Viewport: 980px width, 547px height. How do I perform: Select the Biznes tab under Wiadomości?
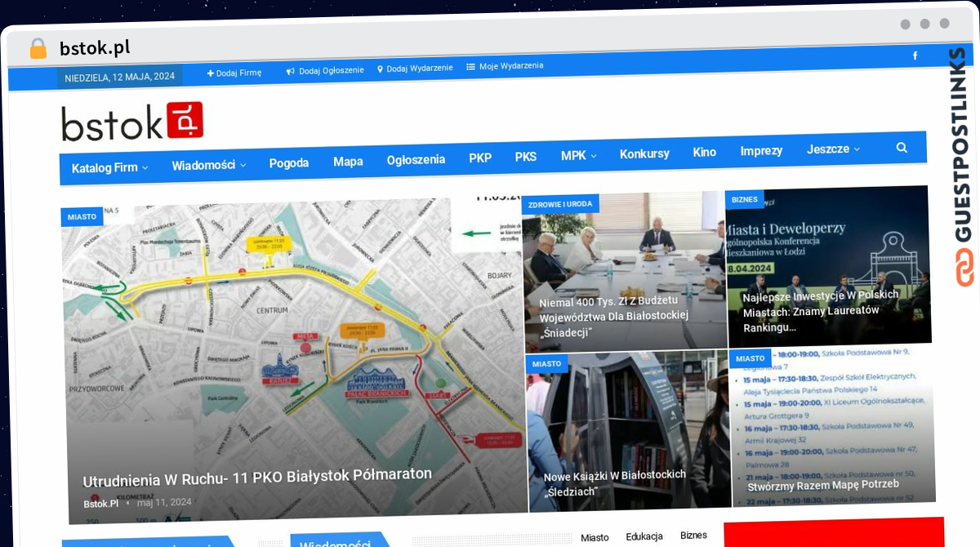click(x=693, y=536)
